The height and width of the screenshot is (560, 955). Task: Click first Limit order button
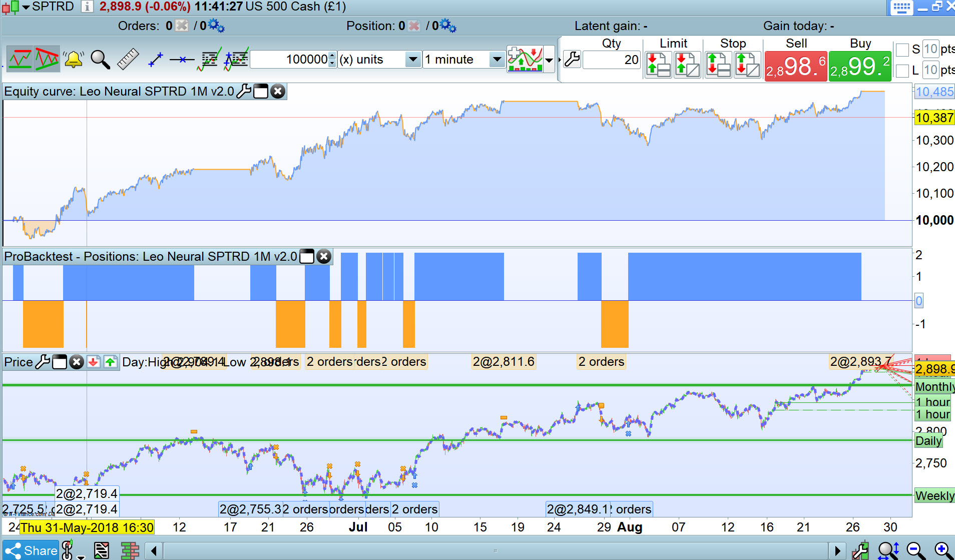658,65
